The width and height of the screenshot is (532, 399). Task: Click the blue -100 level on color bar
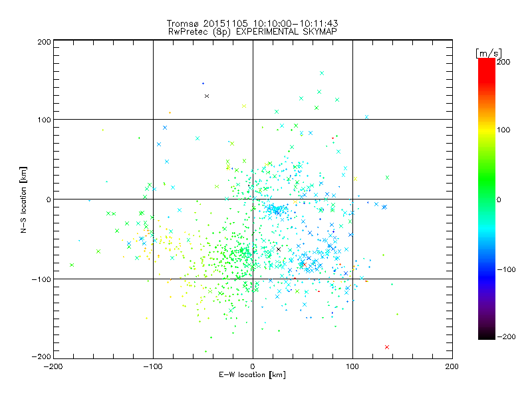[x=487, y=269]
